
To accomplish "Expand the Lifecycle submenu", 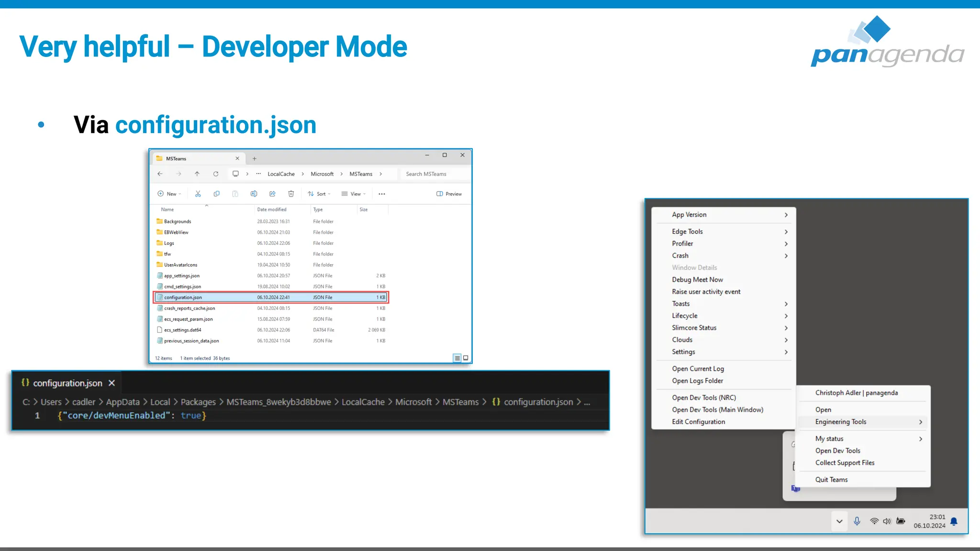I will [724, 316].
